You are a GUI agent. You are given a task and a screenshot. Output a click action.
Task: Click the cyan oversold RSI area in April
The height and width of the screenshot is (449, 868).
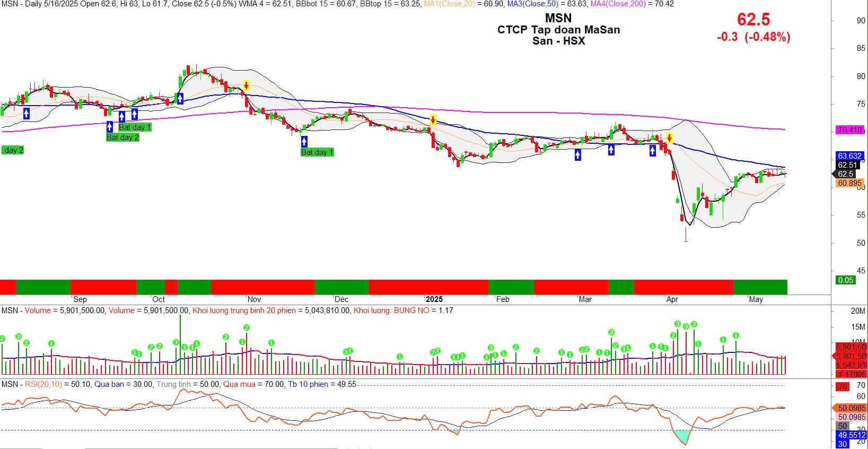coord(683,437)
